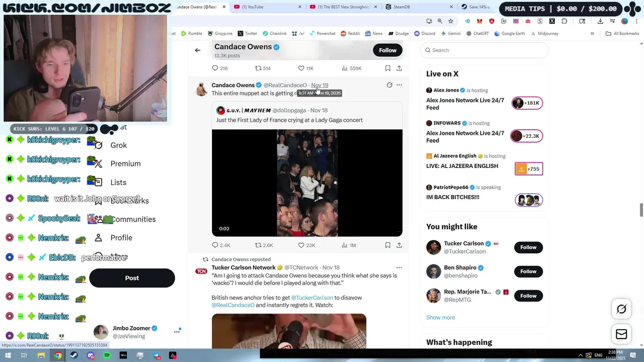Follow Rep. Marjorie Taylor Greene
The height and width of the screenshot is (362, 644).
[x=528, y=296]
